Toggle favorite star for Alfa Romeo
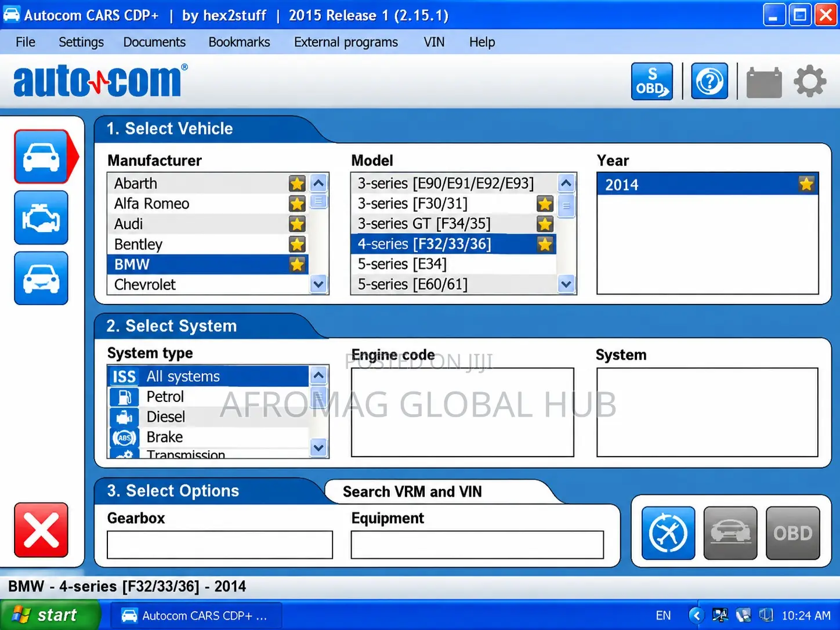The height and width of the screenshot is (630, 840). (x=297, y=204)
